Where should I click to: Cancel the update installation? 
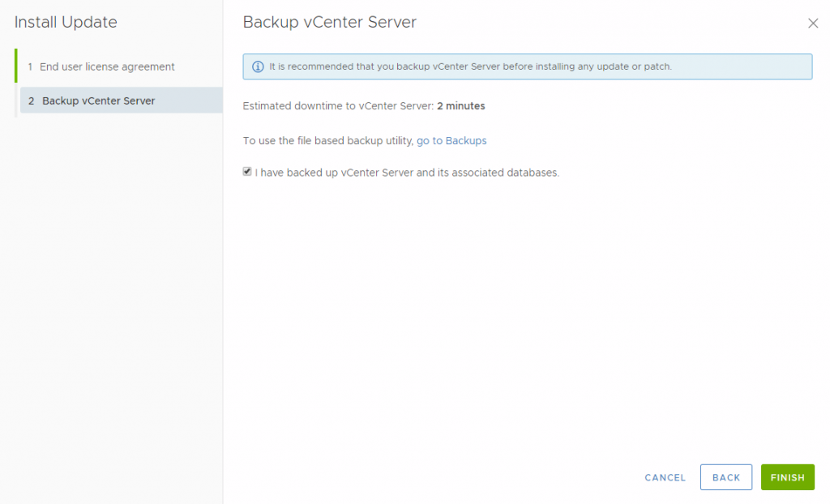(x=665, y=477)
